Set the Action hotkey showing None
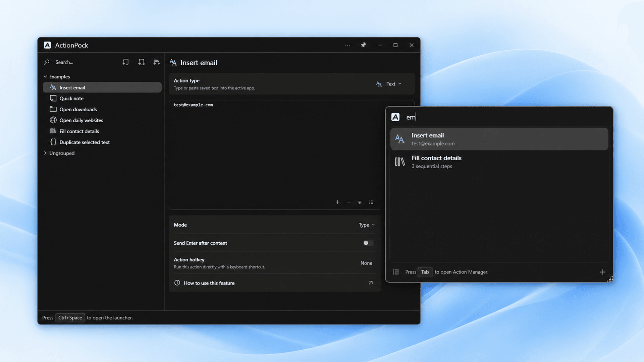Screen dimensions: 644x362 366,263
